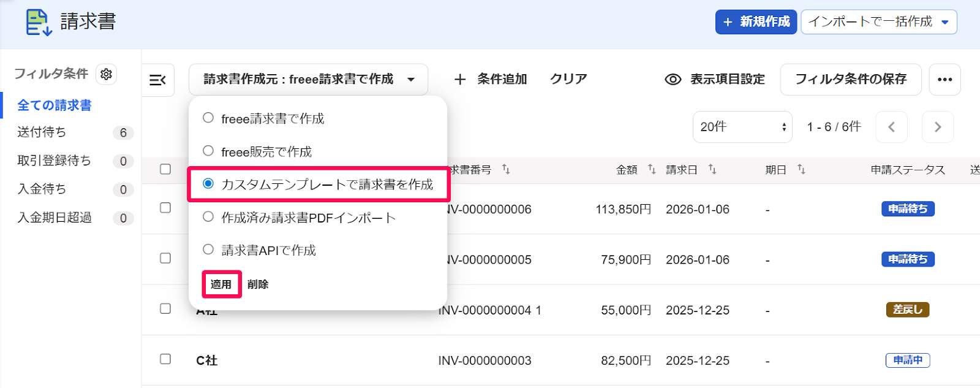The width and height of the screenshot is (980, 388).
Task: Click 条件追加 to add a condition
Action: [x=491, y=80]
